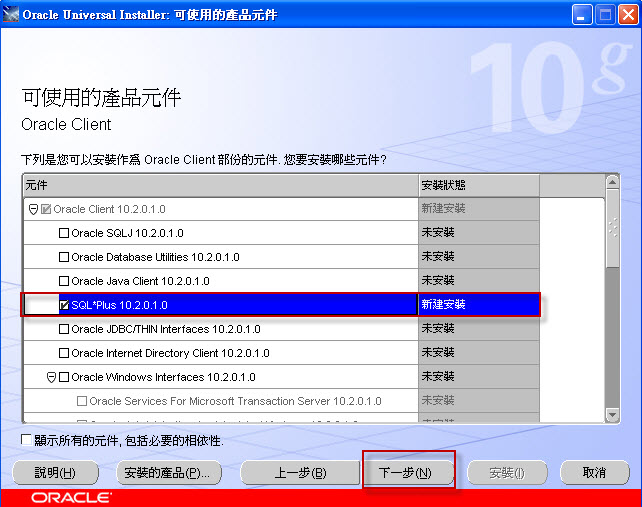Click the 安裝狀態 column header
Screen dimensions: 642x507
click(479, 186)
